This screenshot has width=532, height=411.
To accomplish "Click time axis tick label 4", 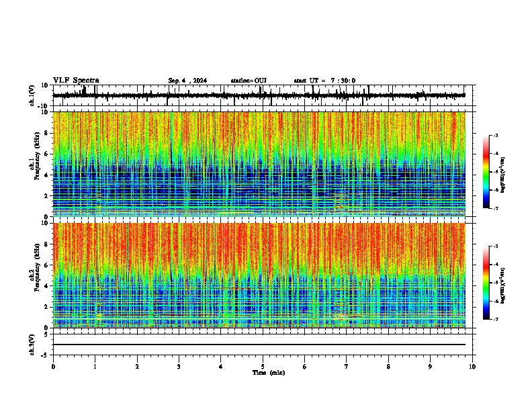I will tap(221, 367).
